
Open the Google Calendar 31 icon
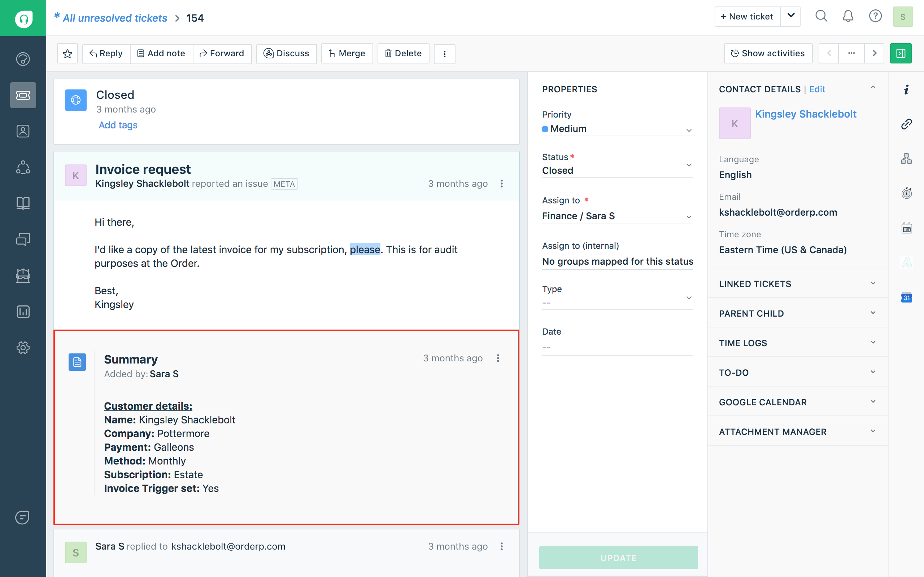click(x=906, y=297)
